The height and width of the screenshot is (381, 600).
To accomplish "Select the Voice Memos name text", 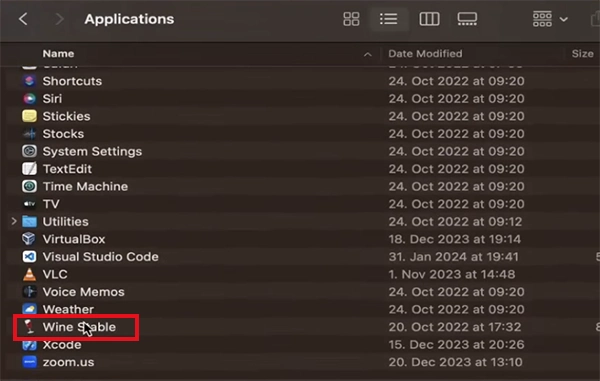I will 83,292.
